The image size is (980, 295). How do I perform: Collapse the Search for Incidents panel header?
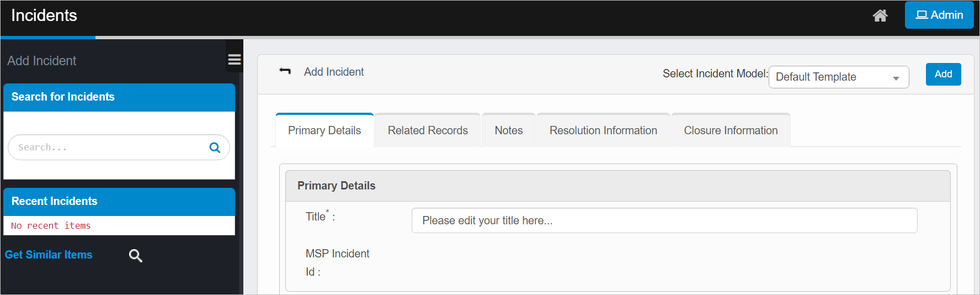click(x=119, y=97)
